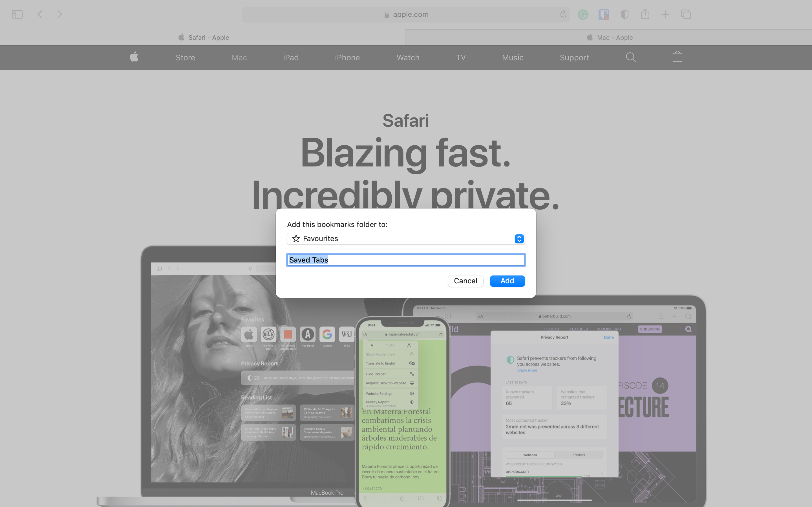This screenshot has width=812, height=507.
Task: Click the new tab plus icon
Action: 665,14
